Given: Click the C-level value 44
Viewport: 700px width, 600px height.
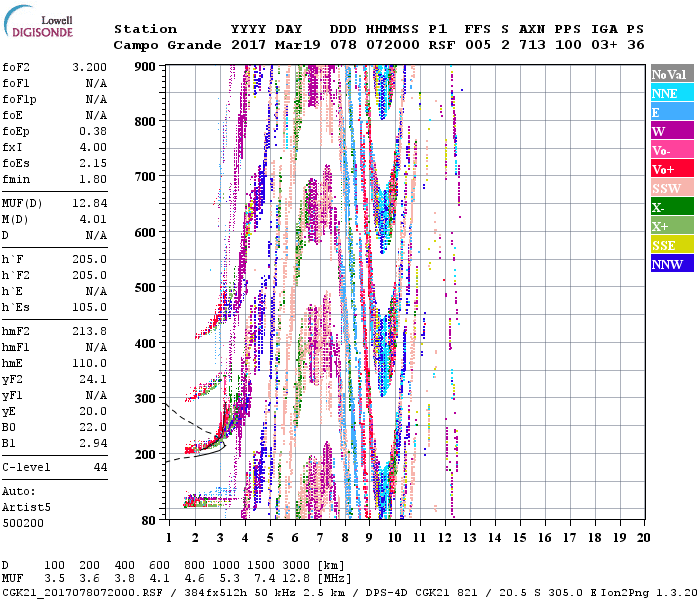Looking at the screenshot, I should pos(100,467).
